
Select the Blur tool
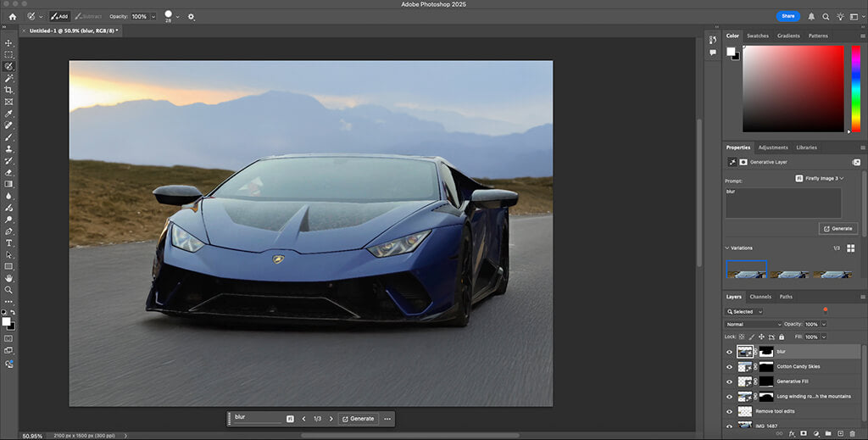[8, 196]
